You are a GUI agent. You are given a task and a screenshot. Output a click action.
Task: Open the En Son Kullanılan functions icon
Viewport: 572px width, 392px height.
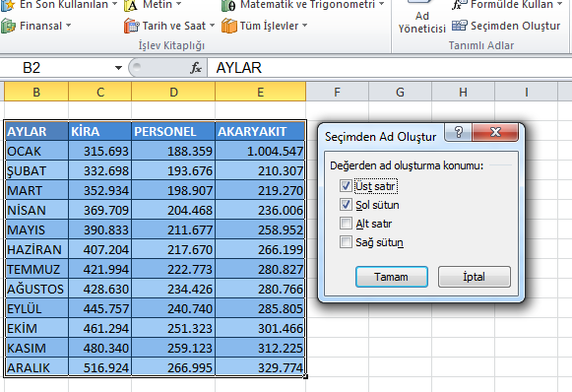point(7,5)
